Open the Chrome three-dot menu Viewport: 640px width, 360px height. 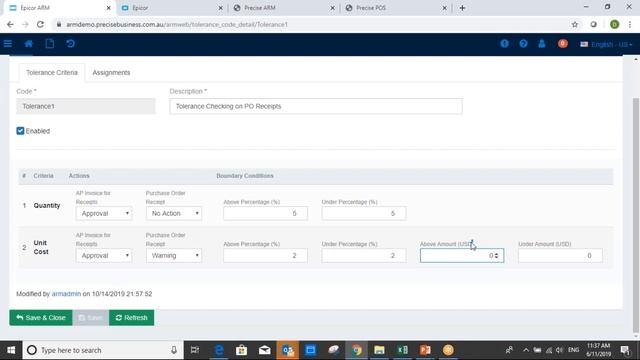click(630, 24)
